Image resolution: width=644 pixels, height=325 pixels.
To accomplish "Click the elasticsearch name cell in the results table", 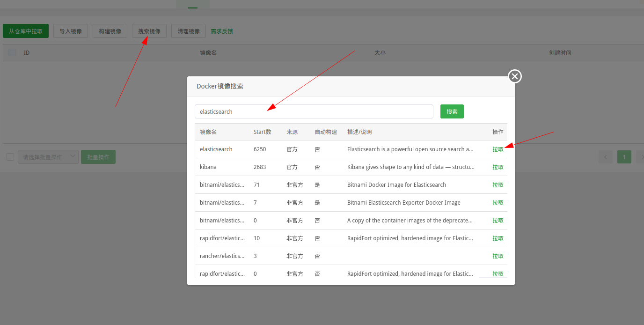I will 216,149.
